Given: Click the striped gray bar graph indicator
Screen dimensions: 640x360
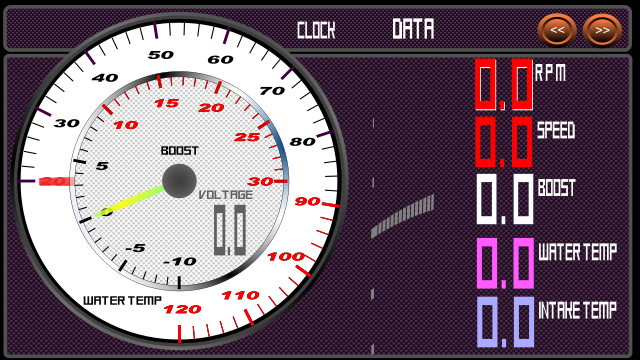Looking at the screenshot, I should [402, 216].
